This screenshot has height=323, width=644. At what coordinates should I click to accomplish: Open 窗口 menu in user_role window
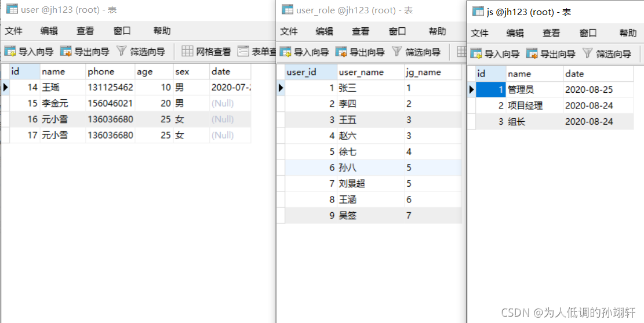click(398, 31)
